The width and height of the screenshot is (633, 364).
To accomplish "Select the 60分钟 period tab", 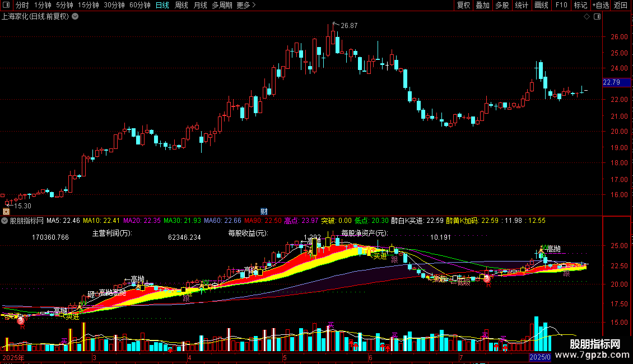I will pyautogui.click(x=139, y=5).
